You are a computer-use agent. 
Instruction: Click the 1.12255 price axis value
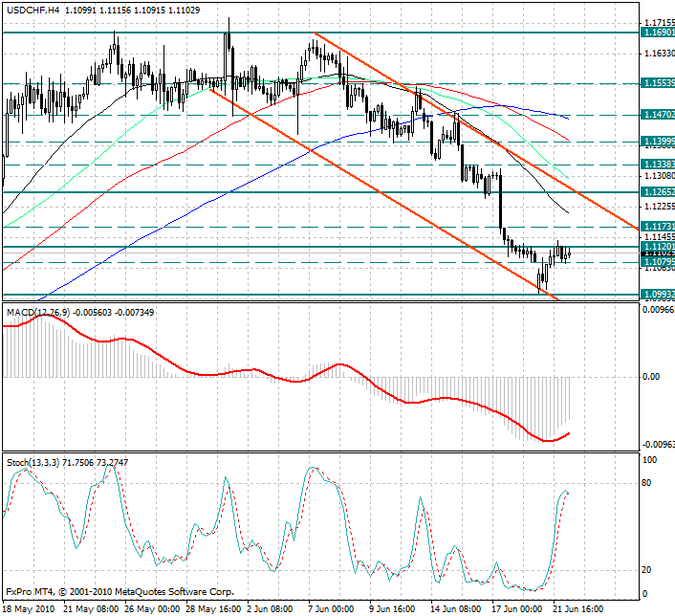tap(659, 207)
